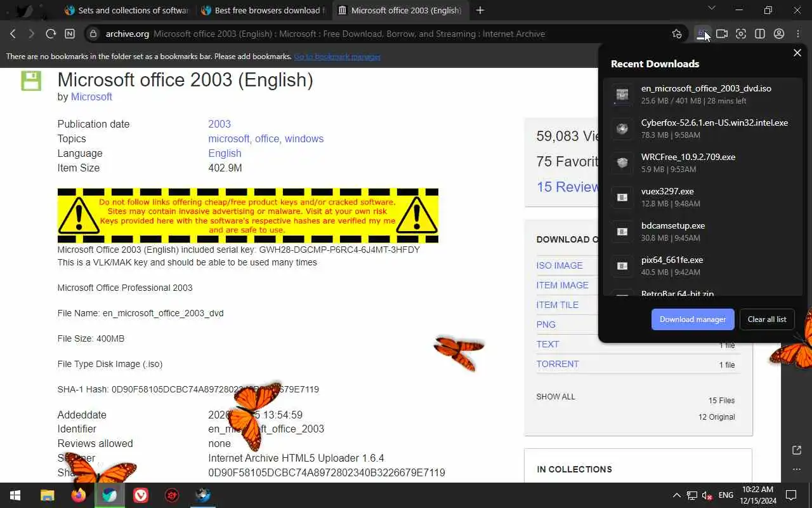Screen dimensions: 812x508
Task: Download the ISO IMAGE option
Action: pyautogui.click(x=560, y=265)
